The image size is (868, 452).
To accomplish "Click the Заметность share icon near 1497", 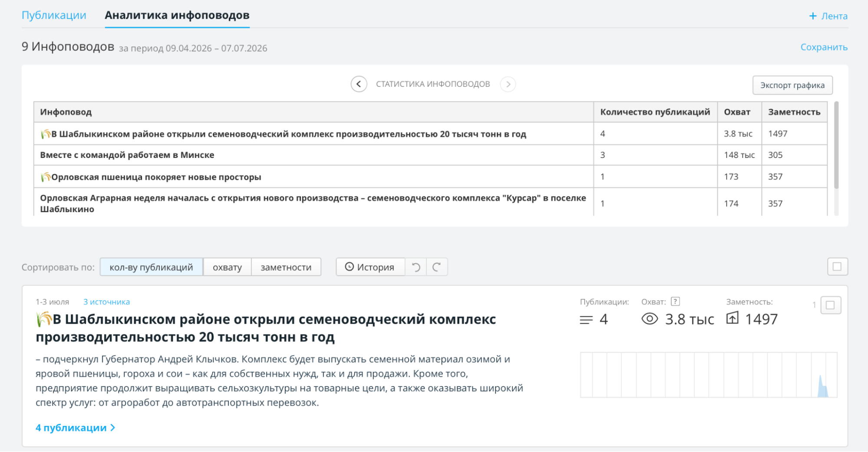I will point(732,318).
